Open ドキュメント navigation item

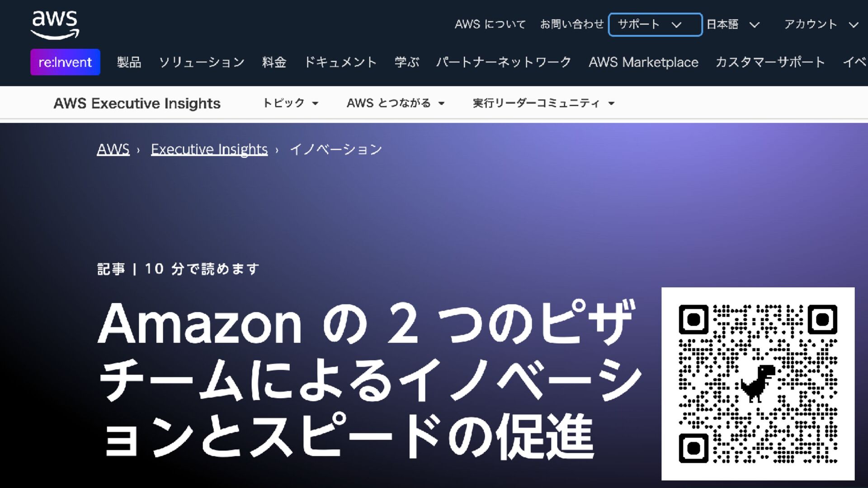click(340, 62)
